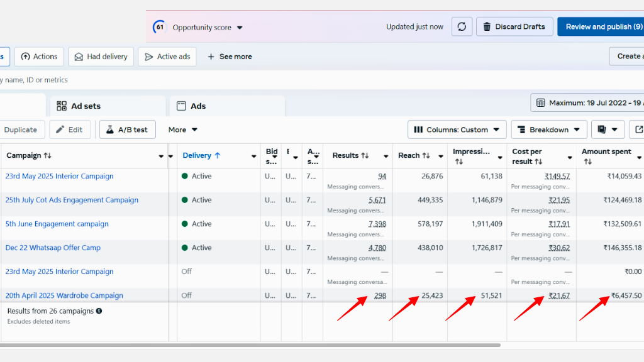Select the Had delivery filter
The height and width of the screenshot is (362, 644).
(101, 57)
